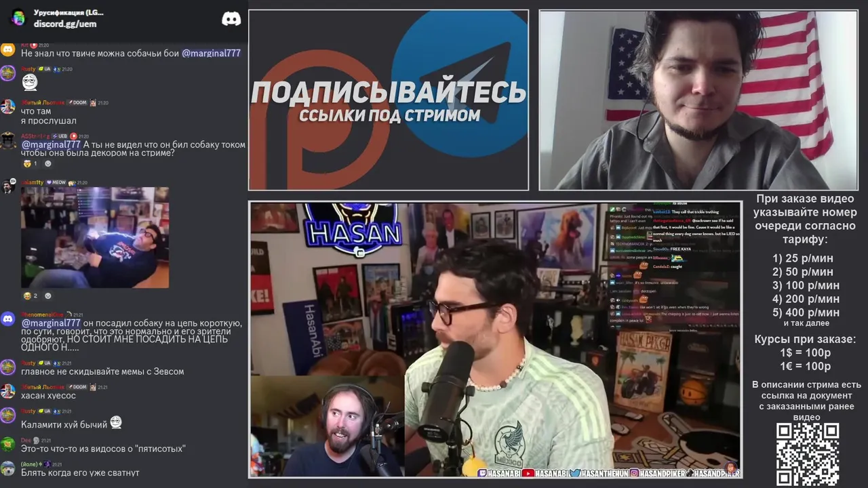This screenshot has width=868, height=488.
Task: Click the laughing reaction with count 2
Action: tap(31, 296)
